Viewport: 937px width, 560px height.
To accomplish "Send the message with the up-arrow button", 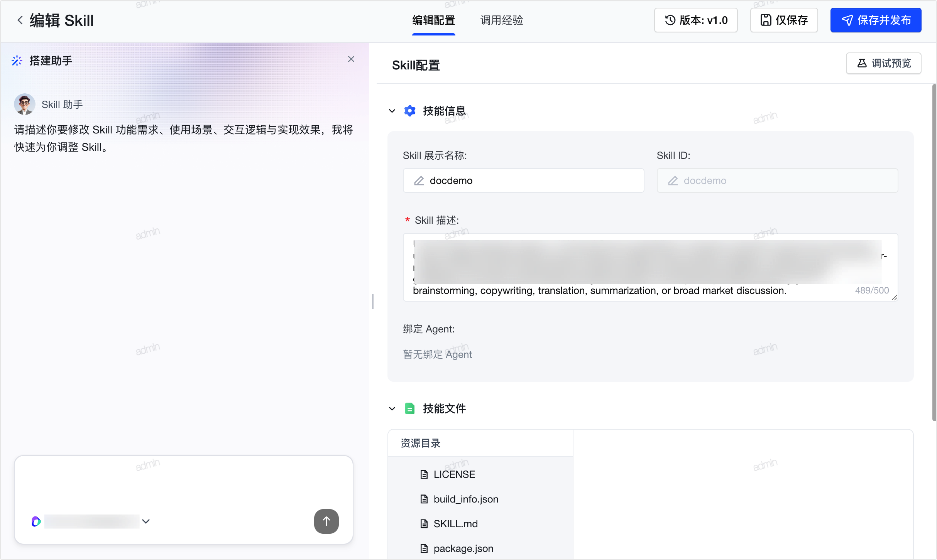I will click(326, 521).
